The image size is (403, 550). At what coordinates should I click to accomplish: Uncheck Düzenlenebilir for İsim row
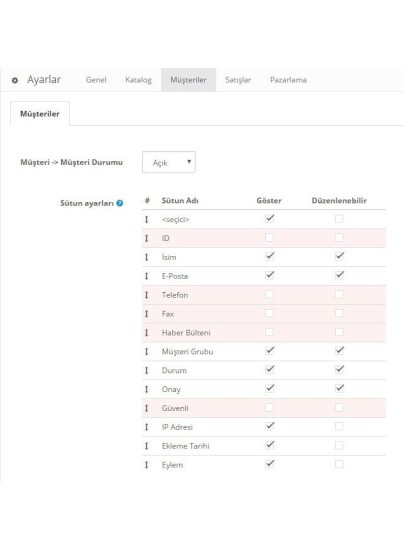point(339,256)
